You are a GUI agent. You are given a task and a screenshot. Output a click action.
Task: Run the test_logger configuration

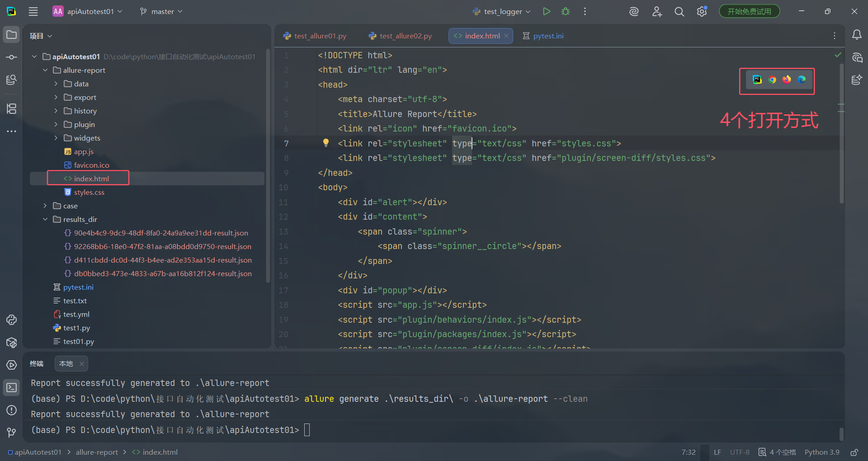point(547,12)
